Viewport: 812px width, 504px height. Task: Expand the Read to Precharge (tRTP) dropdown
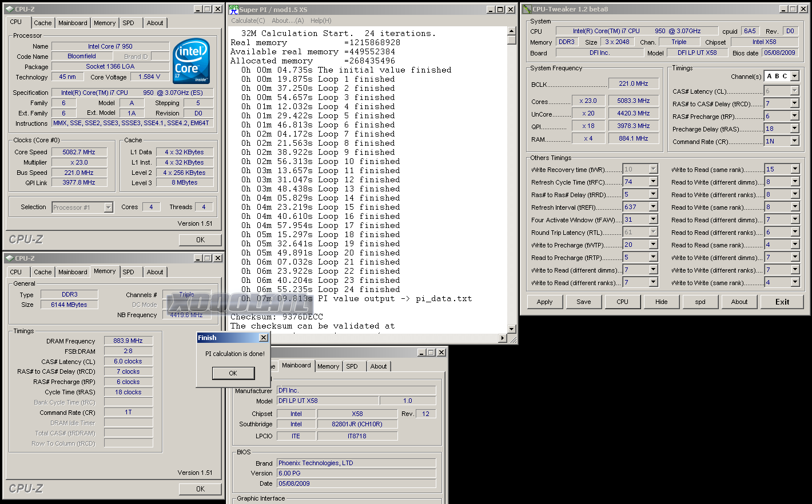(653, 257)
